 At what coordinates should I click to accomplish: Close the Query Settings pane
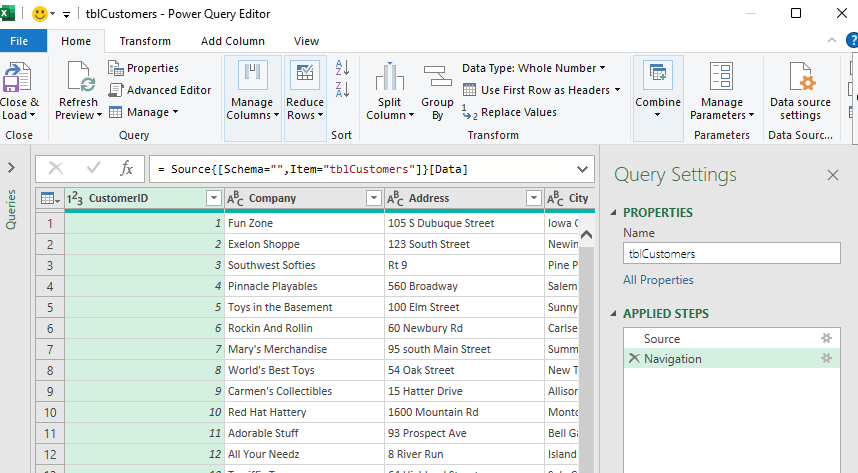tap(833, 175)
